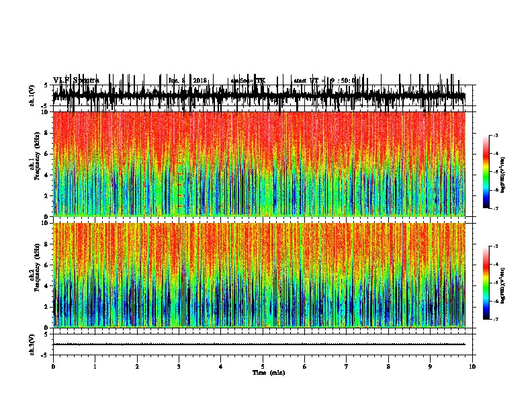532x411 pixels.
Task: Click the "0" tick on time axis
Action: pyautogui.click(x=53, y=367)
